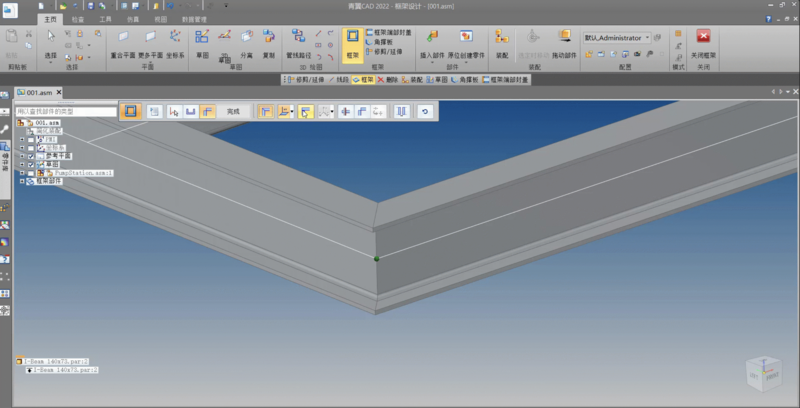Click the 关闭框架 close frame button
The width and height of the screenshot is (800, 408).
pos(704,42)
